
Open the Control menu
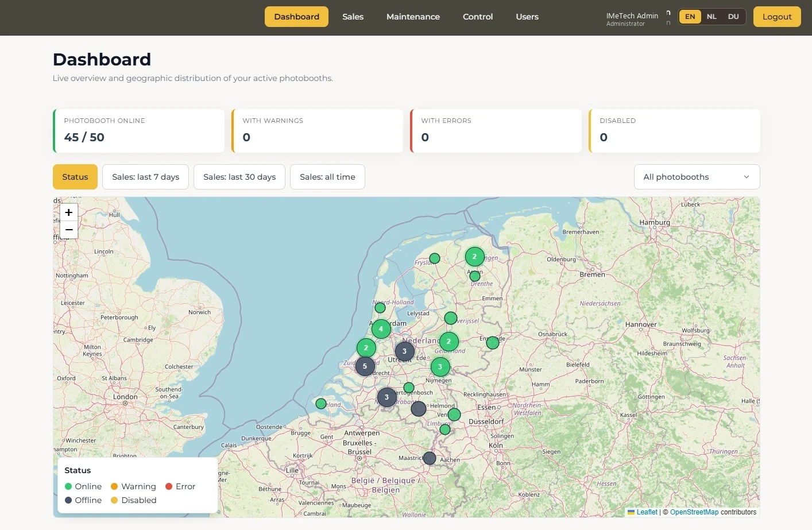(478, 17)
